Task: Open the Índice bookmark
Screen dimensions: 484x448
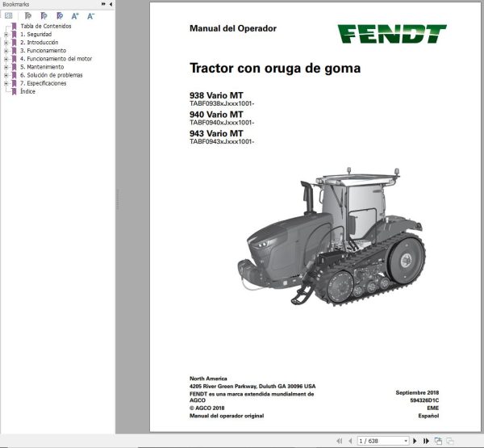Action: [x=27, y=91]
